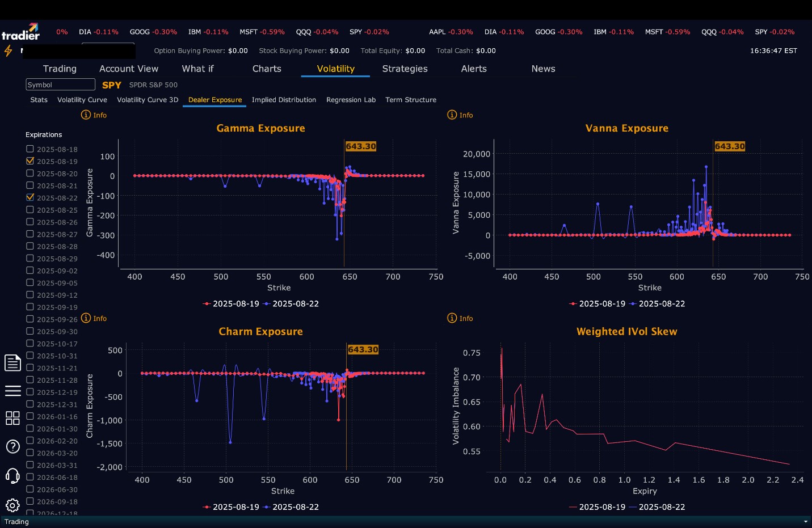The height and width of the screenshot is (528, 812).
Task: Open the Alerts tab
Action: click(x=474, y=69)
